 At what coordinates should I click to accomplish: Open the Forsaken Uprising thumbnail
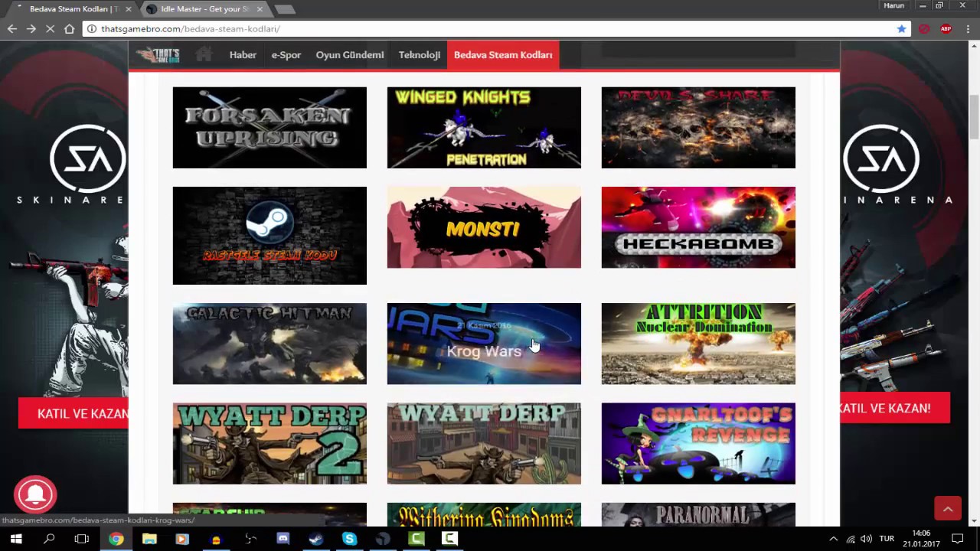click(x=269, y=128)
